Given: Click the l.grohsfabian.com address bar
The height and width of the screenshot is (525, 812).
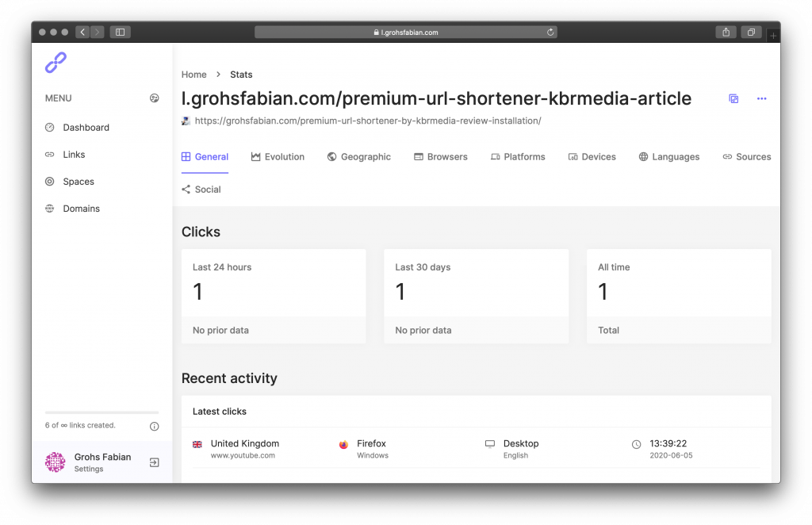Looking at the screenshot, I should tap(406, 32).
